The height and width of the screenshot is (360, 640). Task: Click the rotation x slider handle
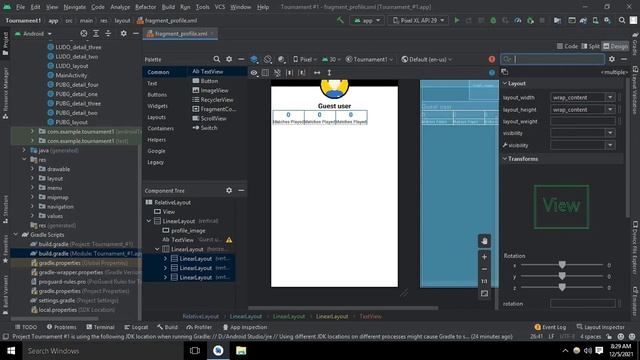point(562,265)
